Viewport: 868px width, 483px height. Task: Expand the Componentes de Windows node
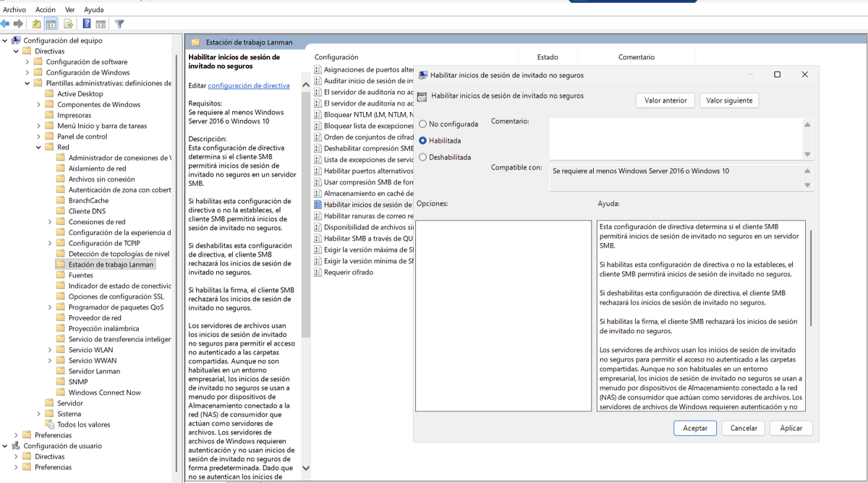pyautogui.click(x=39, y=105)
